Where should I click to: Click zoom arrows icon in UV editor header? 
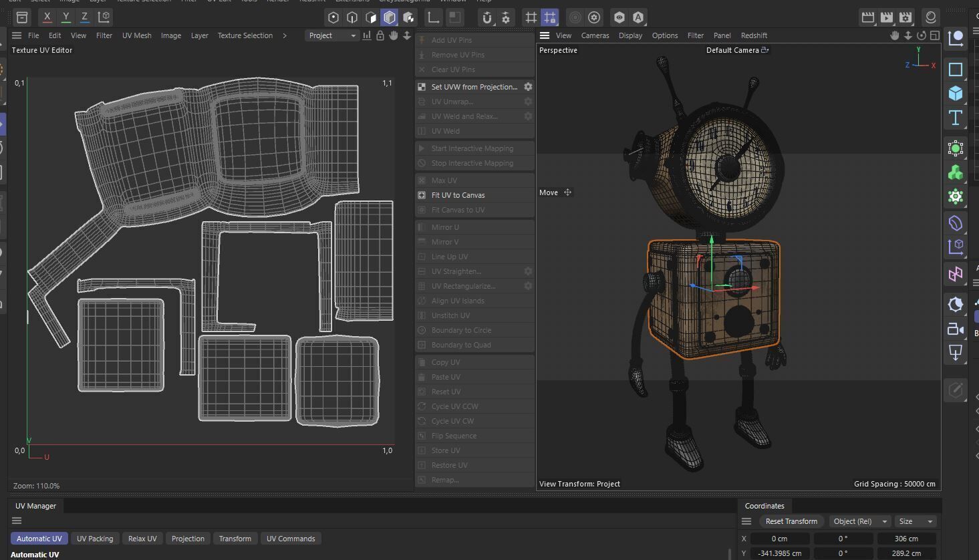[406, 35]
